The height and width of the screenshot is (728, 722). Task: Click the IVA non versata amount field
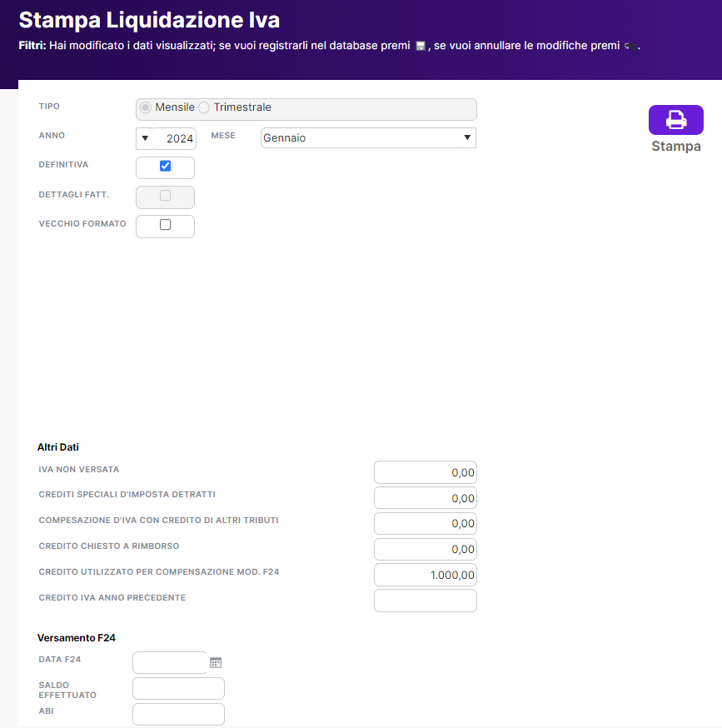[x=426, y=472]
